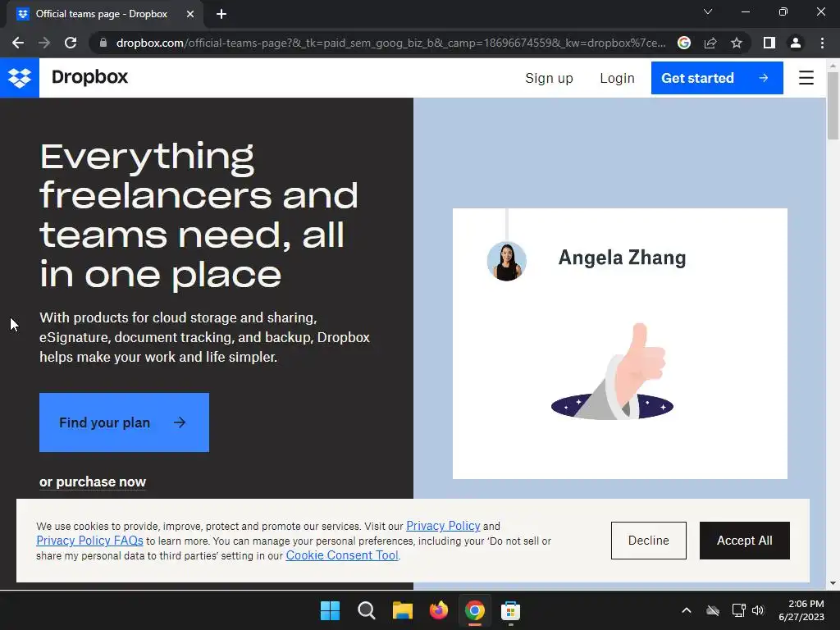Click Angela Zhang's avatar photo
The height and width of the screenshot is (630, 840).
pos(506,261)
